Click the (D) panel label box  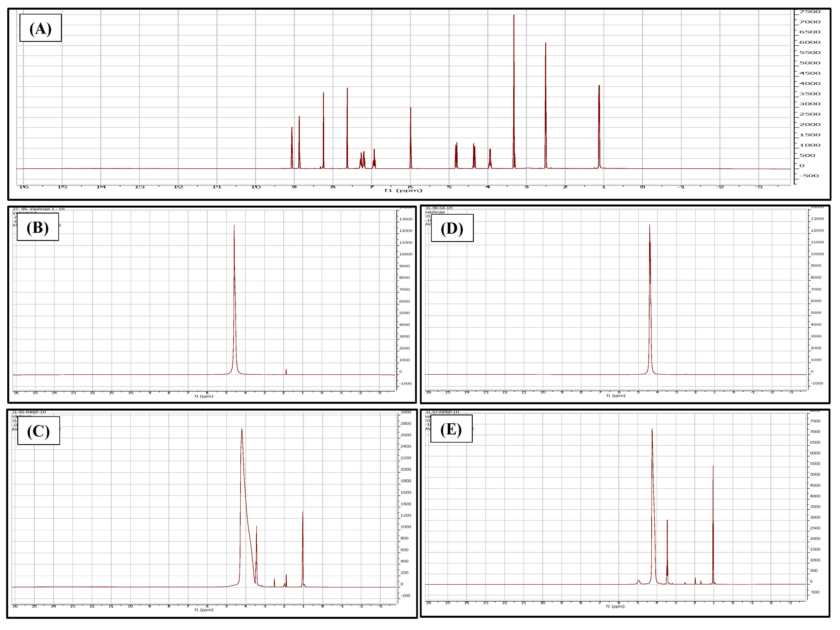452,228
